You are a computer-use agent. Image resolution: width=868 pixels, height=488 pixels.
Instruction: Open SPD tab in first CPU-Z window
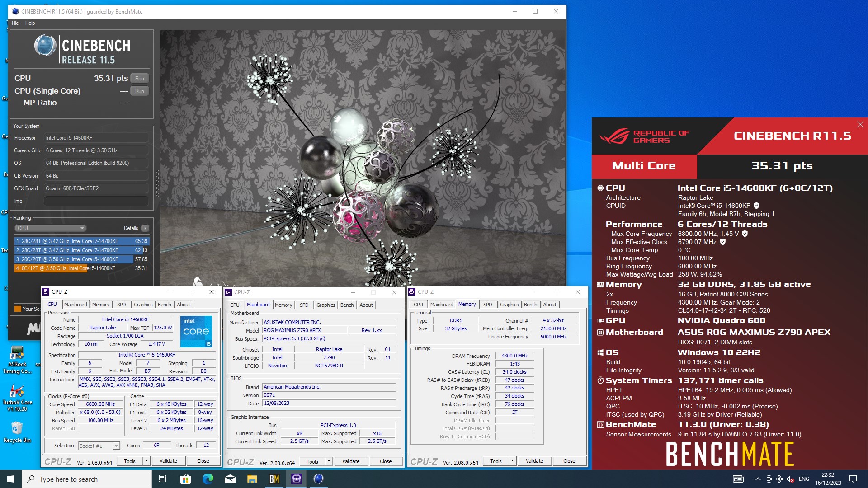[x=122, y=305]
